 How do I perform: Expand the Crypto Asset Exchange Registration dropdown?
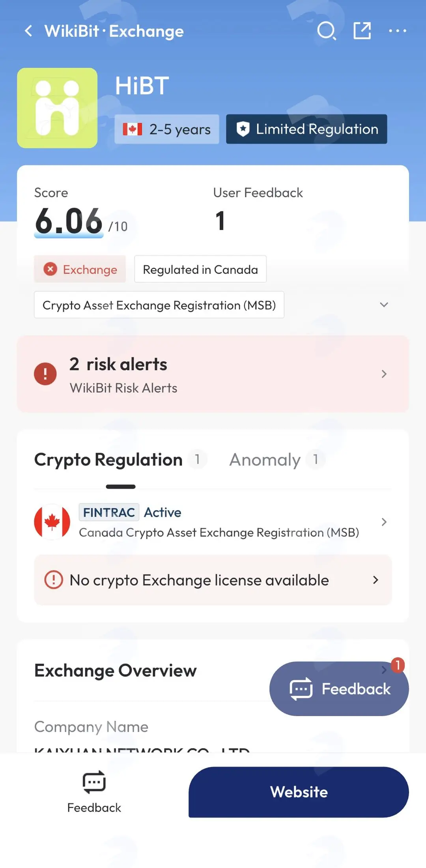pos(384,305)
